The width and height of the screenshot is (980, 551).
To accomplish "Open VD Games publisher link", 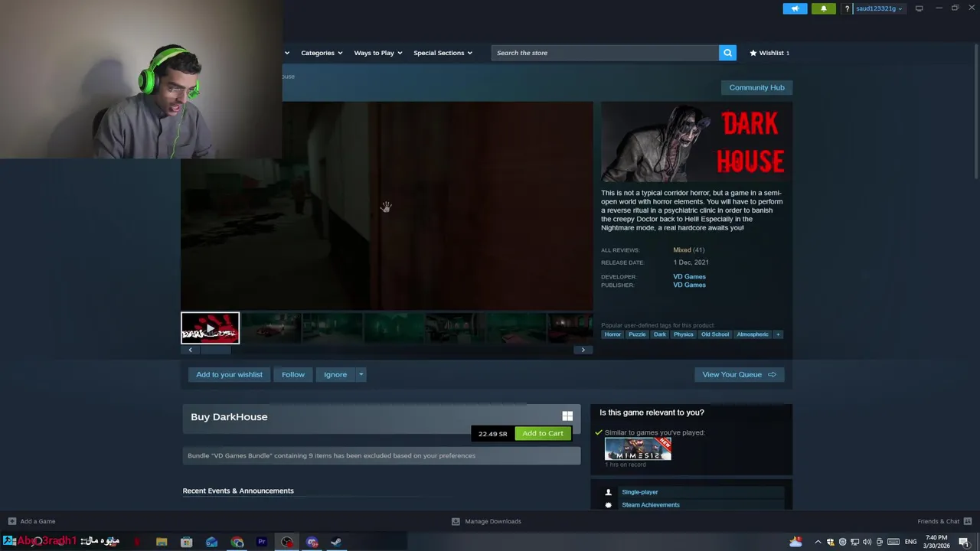I will point(689,285).
